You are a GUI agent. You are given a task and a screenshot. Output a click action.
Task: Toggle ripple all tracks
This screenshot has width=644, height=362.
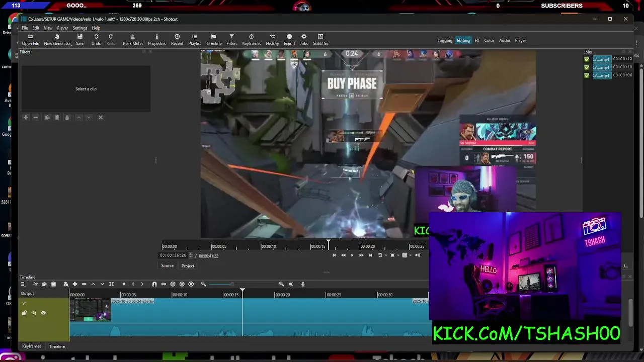click(x=182, y=284)
